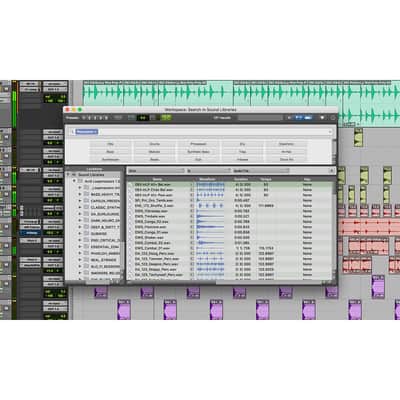Select the Trap tag button
The width and height of the screenshot is (400, 400).
[x=242, y=152]
